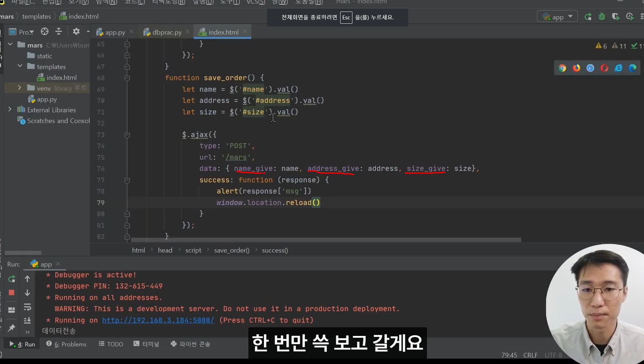
Task: Toggle soft-wrap in Run console
Action: tap(27, 307)
